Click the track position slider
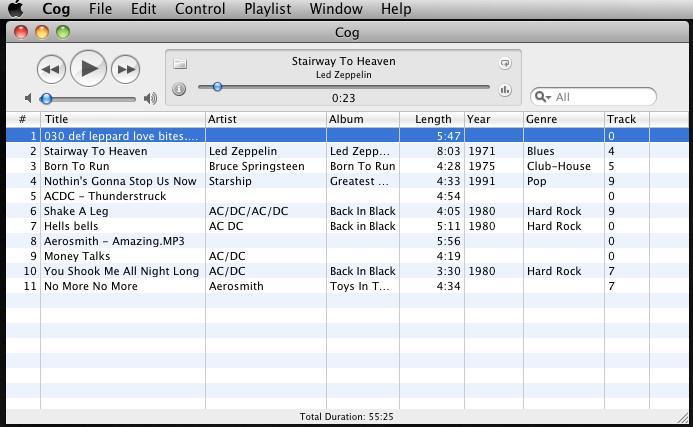Viewport: 693px width, 427px height. (343, 87)
